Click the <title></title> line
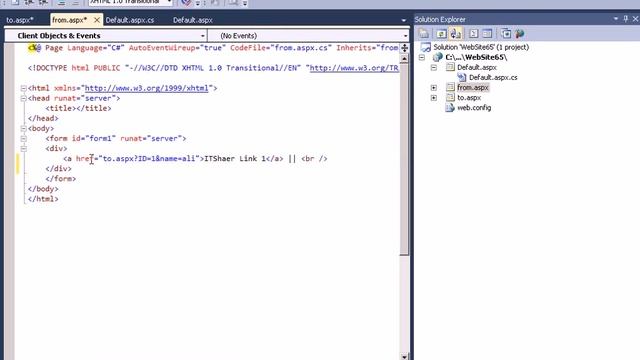The image size is (640, 360). [x=78, y=109]
